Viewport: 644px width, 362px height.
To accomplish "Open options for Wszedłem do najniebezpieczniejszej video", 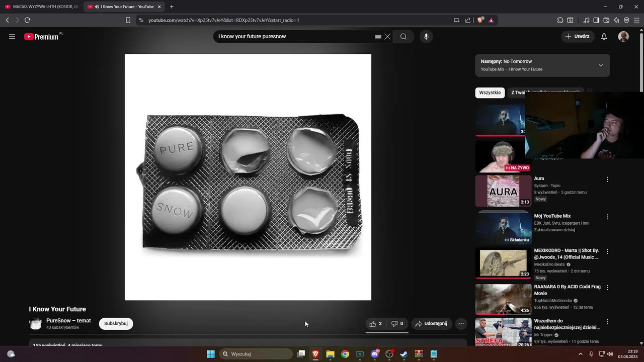I will [x=607, y=322].
